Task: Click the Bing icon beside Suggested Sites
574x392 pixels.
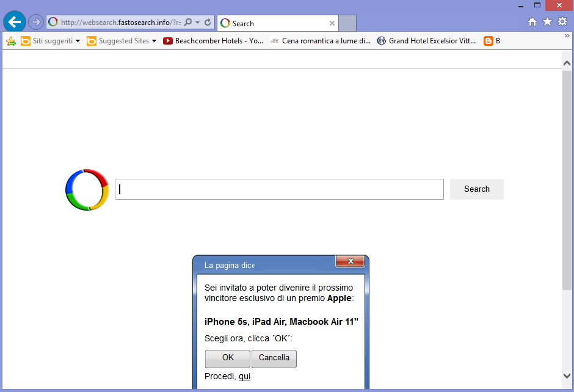Action: pos(92,41)
